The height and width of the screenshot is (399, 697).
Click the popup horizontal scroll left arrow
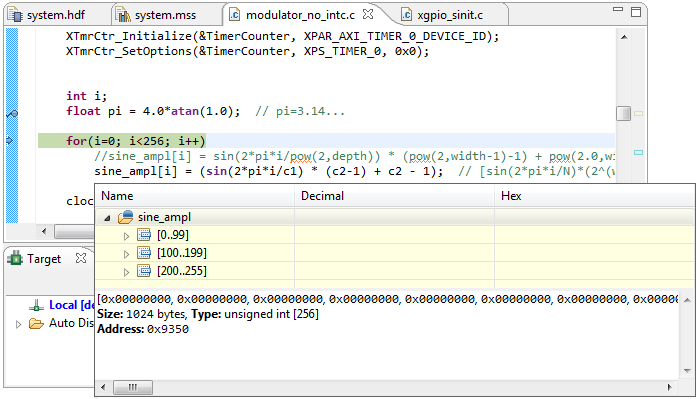tap(103, 387)
